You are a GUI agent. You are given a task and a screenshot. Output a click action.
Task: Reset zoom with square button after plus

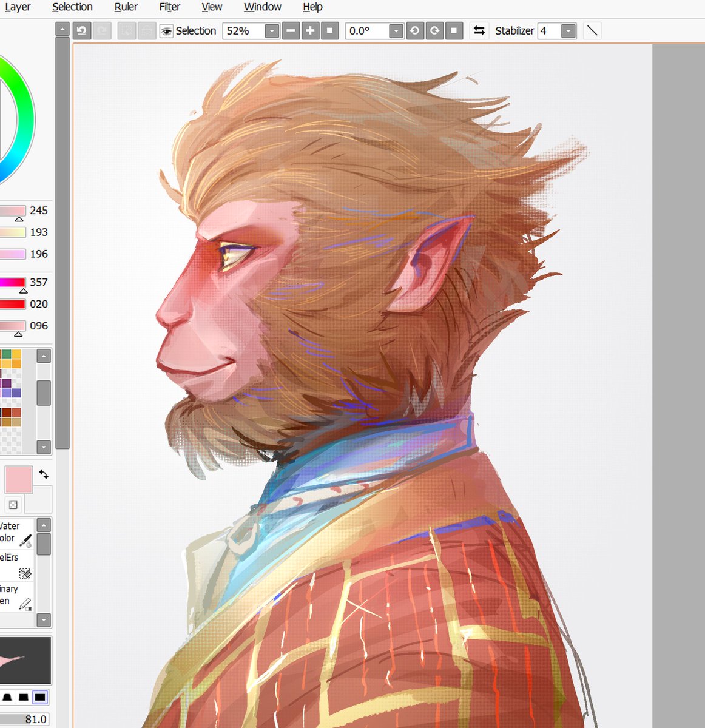[x=329, y=30]
